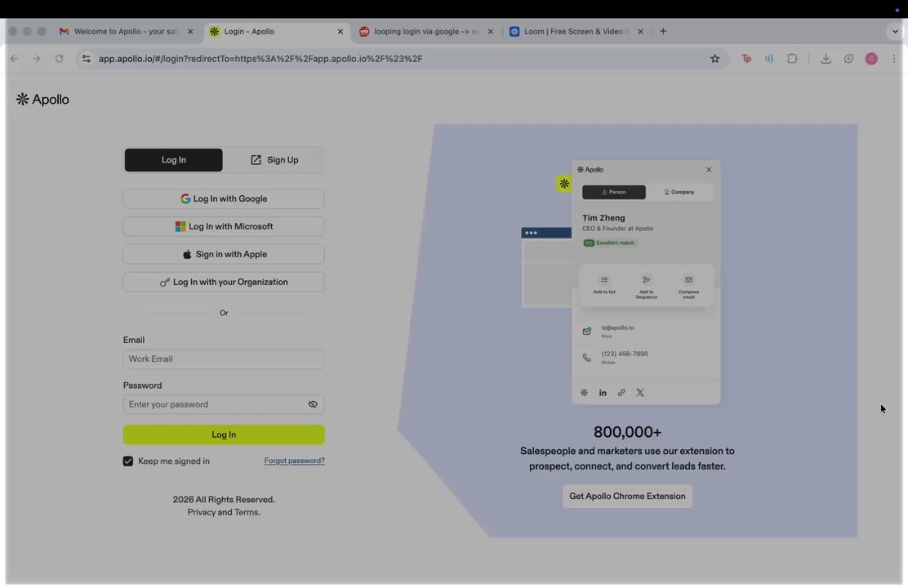908x588 pixels.
Task: Select Company tab in preview card
Action: 679,192
